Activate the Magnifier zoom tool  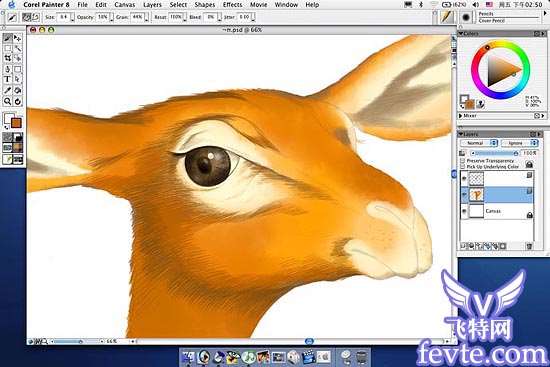(7, 101)
